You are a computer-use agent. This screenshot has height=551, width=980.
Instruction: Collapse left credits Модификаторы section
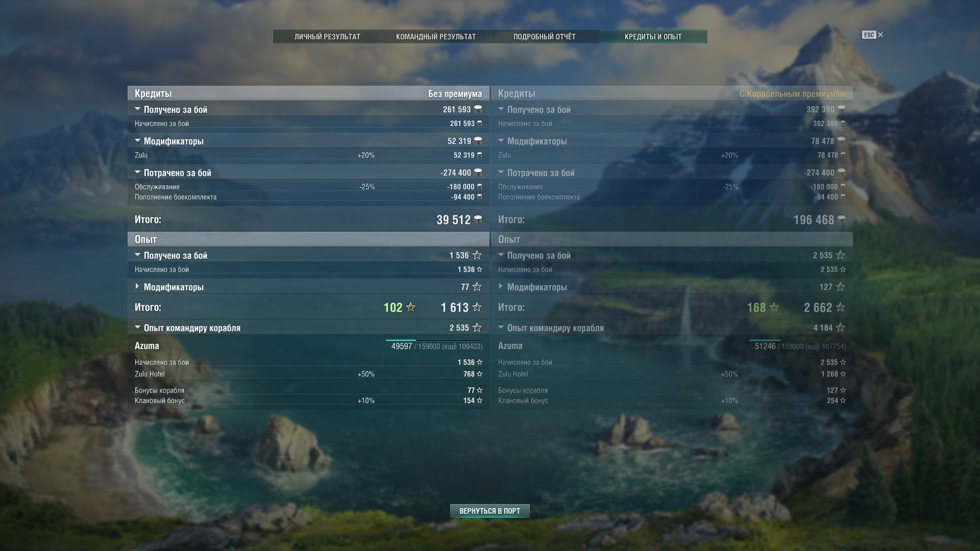[x=137, y=140]
